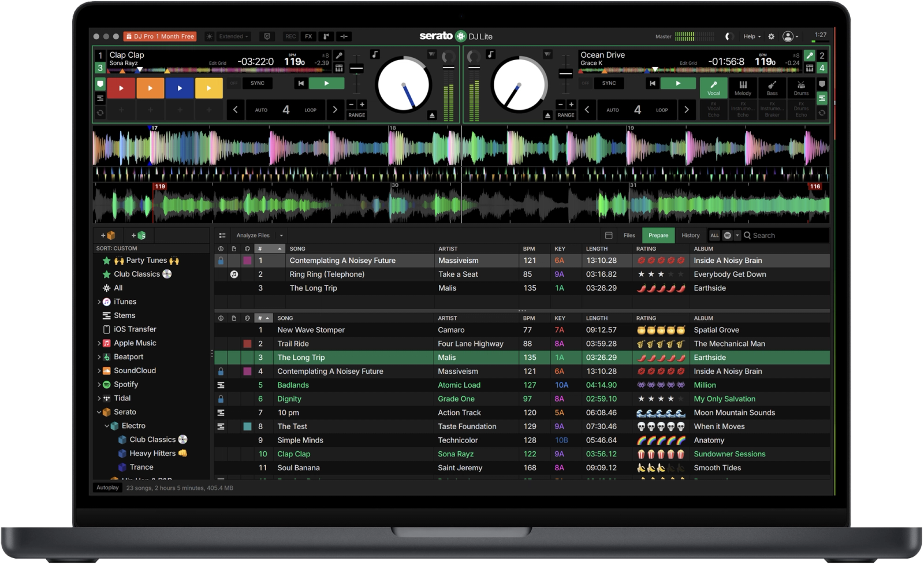Open the settings gear
The height and width of the screenshot is (565, 924).
(x=771, y=36)
